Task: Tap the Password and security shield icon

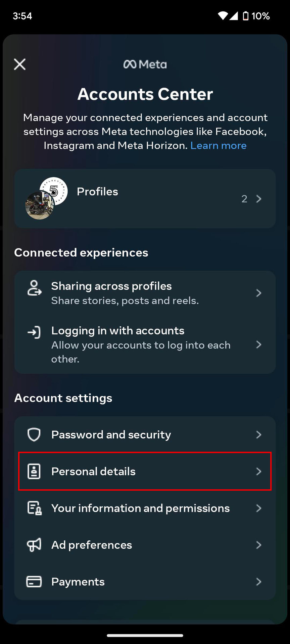Action: 34,435
